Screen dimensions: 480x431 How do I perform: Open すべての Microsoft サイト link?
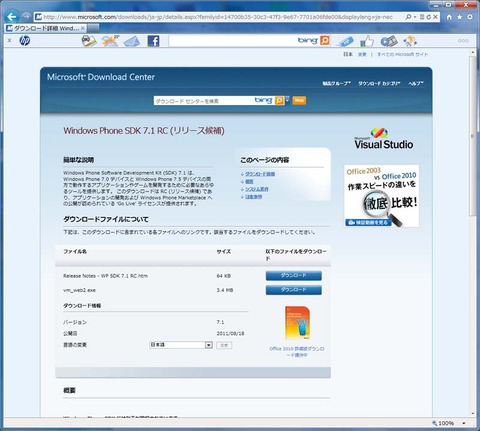tap(402, 54)
